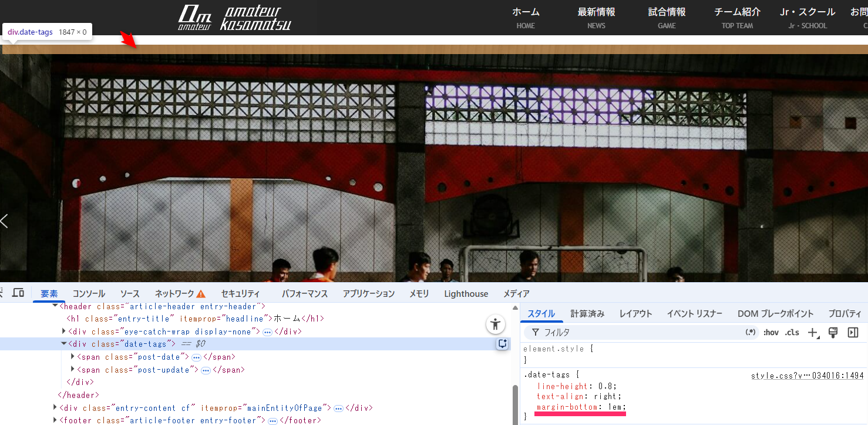Click the amateur kasamatsu site logo
Viewport: 868px width, 425px height.
(235, 18)
